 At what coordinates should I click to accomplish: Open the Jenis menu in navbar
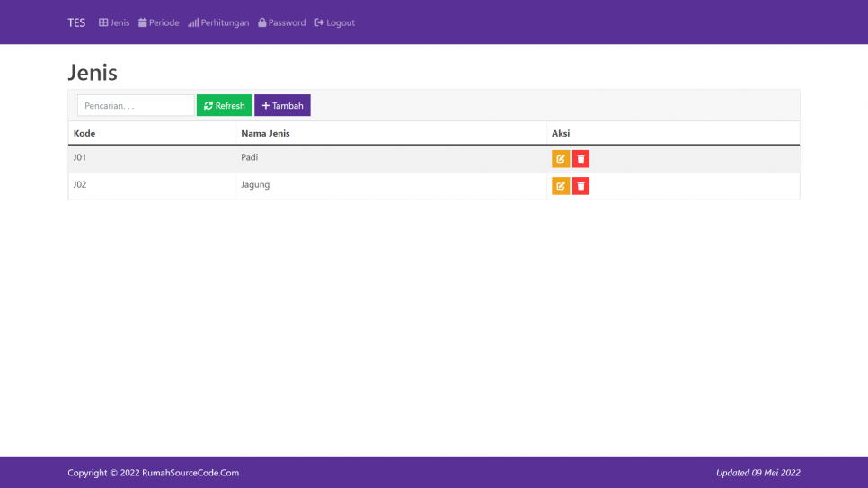[114, 22]
